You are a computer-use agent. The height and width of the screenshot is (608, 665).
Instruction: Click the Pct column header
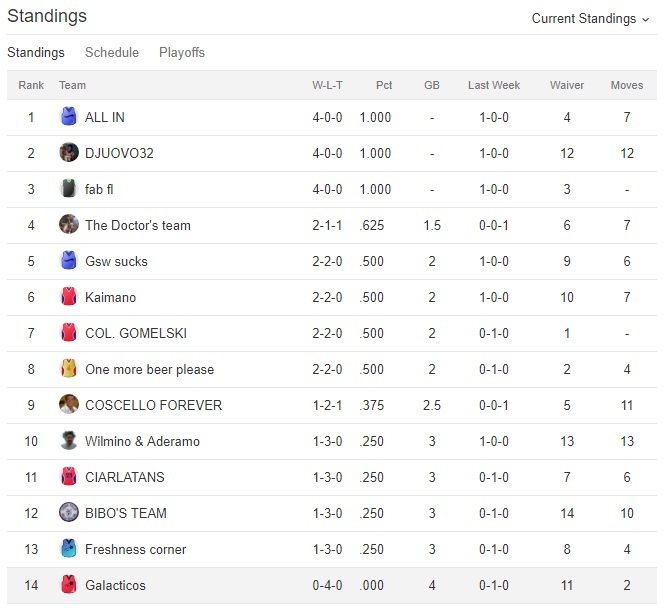pos(384,85)
